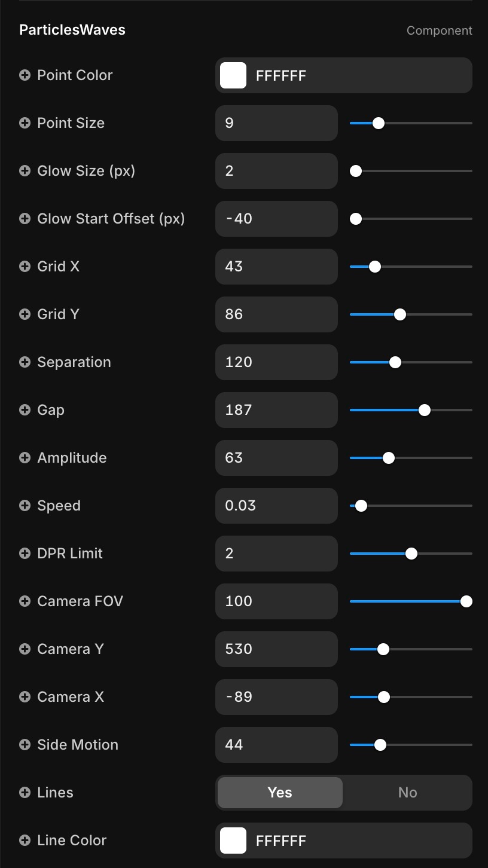
Task: Open the Point Color white swatch
Action: tap(233, 75)
